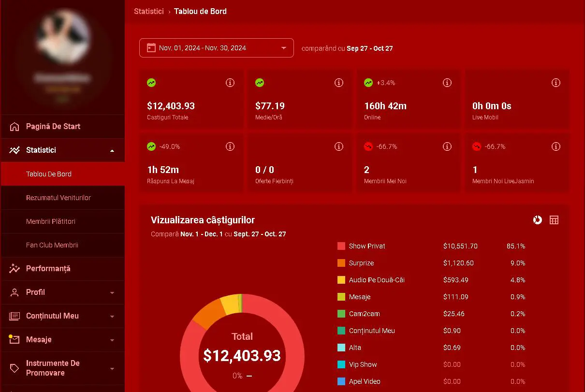Expand the Conținutul Meu menu
This screenshot has height=392, width=585.
pyautogui.click(x=112, y=316)
